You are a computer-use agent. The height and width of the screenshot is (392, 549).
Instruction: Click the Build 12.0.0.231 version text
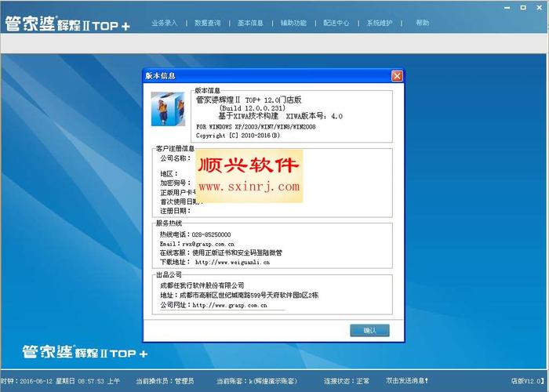coord(253,108)
